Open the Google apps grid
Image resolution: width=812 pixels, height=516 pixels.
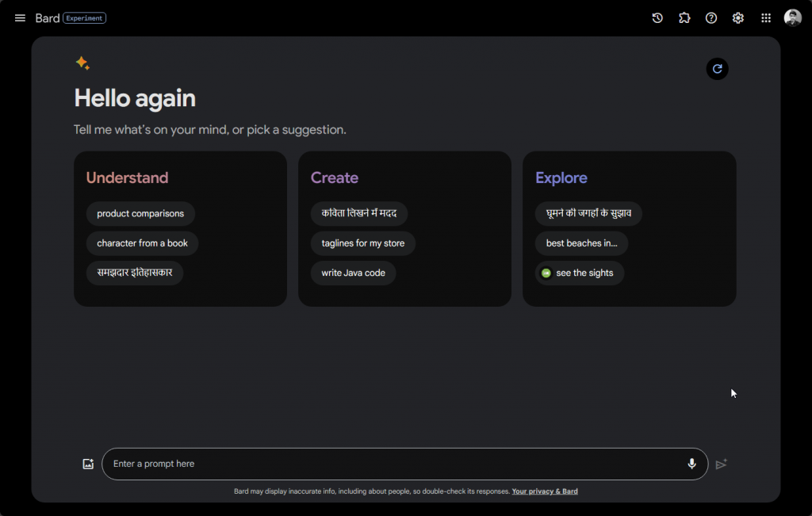766,18
